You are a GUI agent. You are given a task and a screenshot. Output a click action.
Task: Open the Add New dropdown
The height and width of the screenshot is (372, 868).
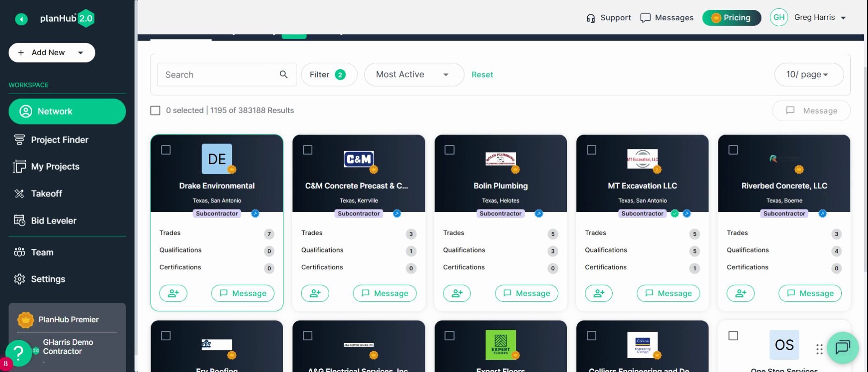pos(52,52)
